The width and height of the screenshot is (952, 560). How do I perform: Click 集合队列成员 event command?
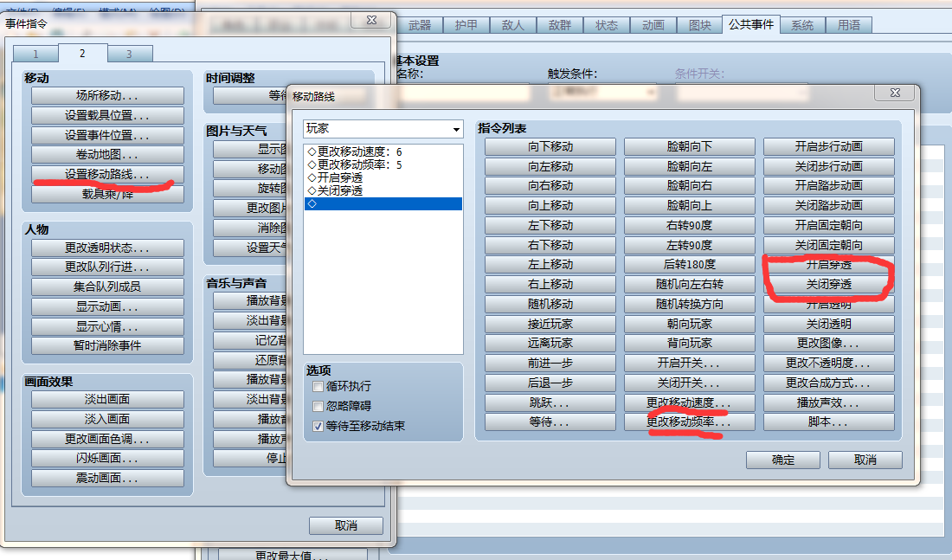tap(107, 286)
